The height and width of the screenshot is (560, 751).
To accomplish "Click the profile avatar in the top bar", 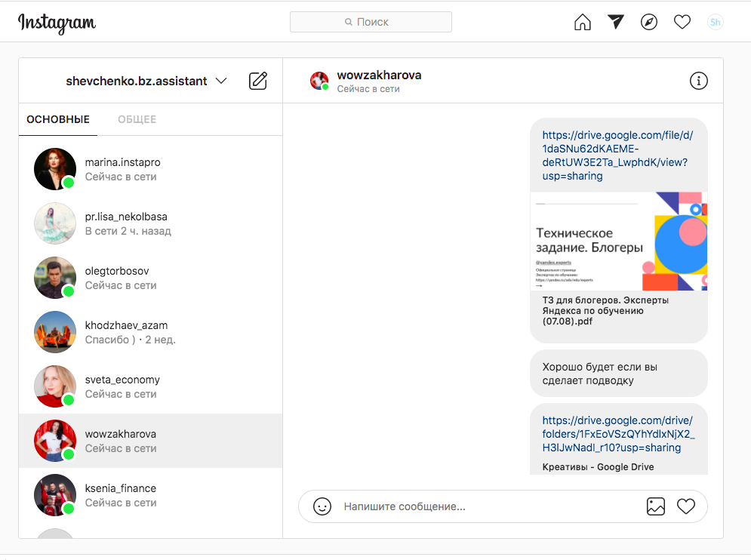I will [715, 23].
